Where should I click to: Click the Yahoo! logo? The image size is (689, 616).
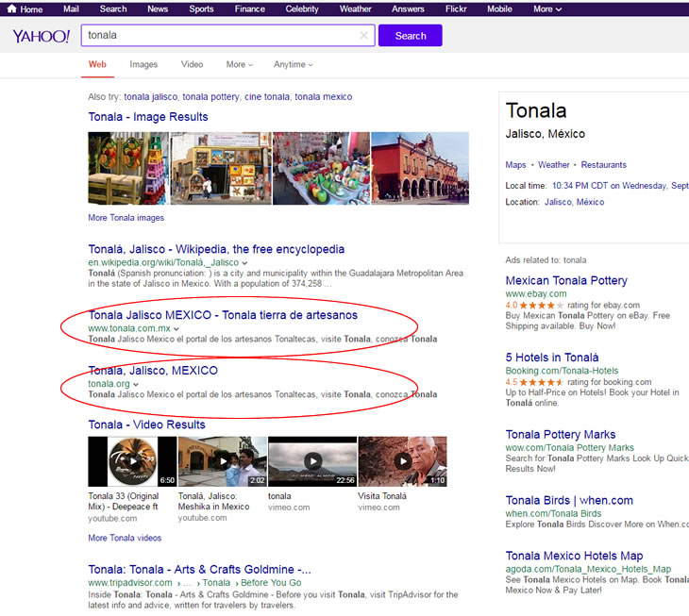pos(41,36)
